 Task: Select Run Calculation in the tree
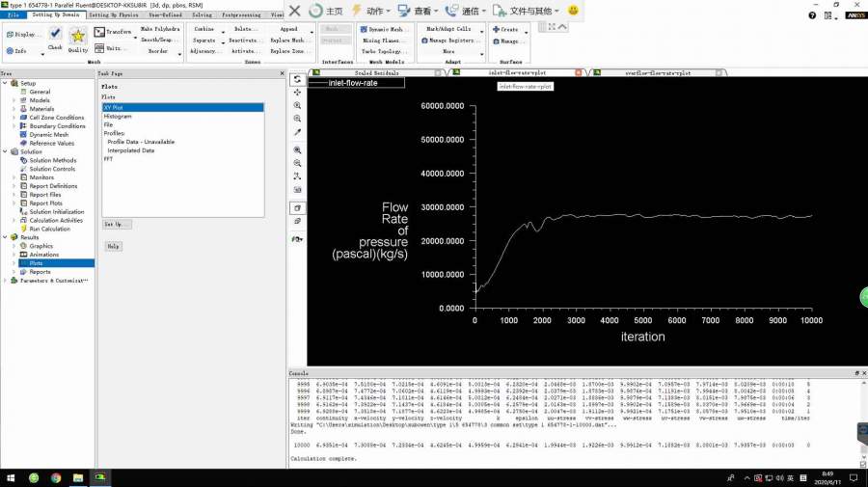click(49, 229)
